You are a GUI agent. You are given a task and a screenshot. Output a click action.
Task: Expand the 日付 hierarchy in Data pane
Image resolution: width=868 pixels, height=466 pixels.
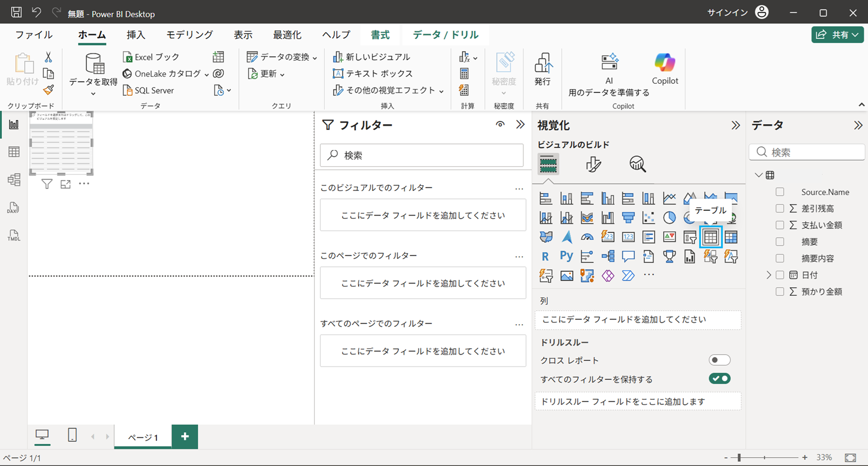(768, 275)
